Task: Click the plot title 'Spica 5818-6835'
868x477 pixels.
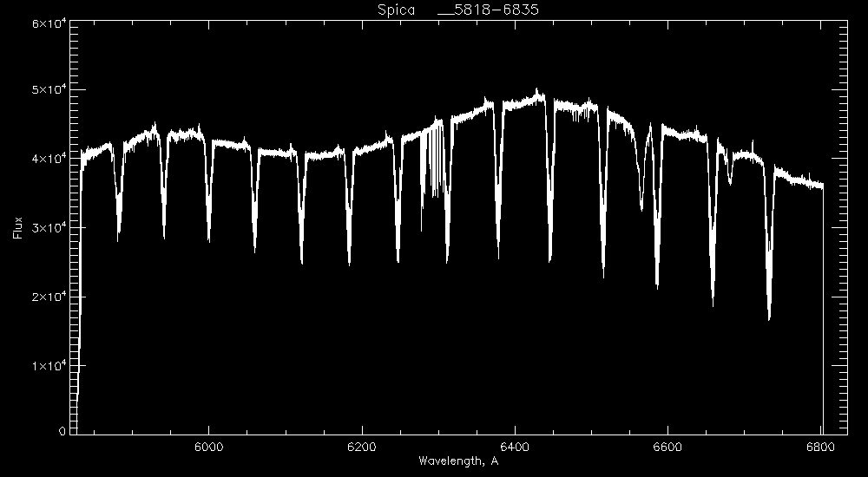Action: tap(457, 10)
